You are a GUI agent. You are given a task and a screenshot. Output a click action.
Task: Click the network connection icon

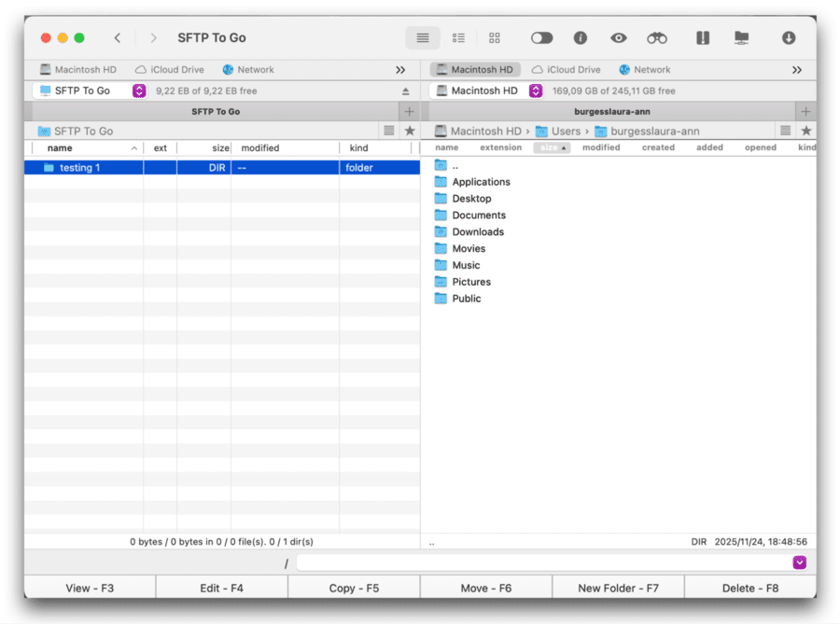(x=741, y=37)
